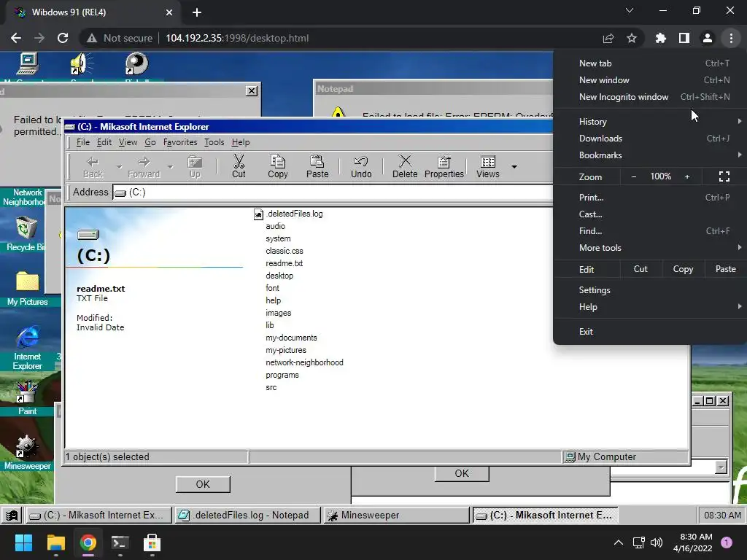
Task: Open Windows File Explorer from taskbar
Action: (x=55, y=542)
